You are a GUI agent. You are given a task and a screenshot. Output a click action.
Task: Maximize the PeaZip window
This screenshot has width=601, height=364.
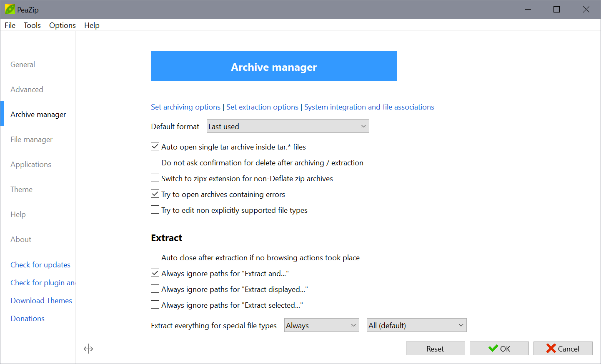coord(556,9)
